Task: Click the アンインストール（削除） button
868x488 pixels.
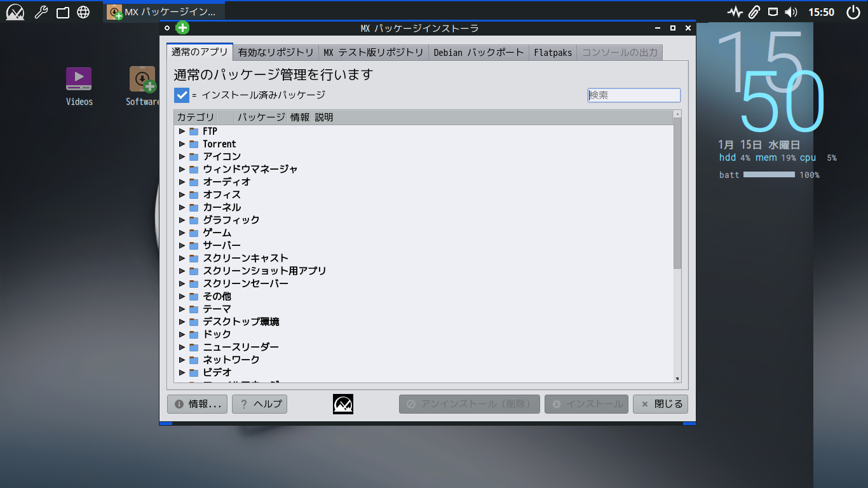Action: [470, 404]
